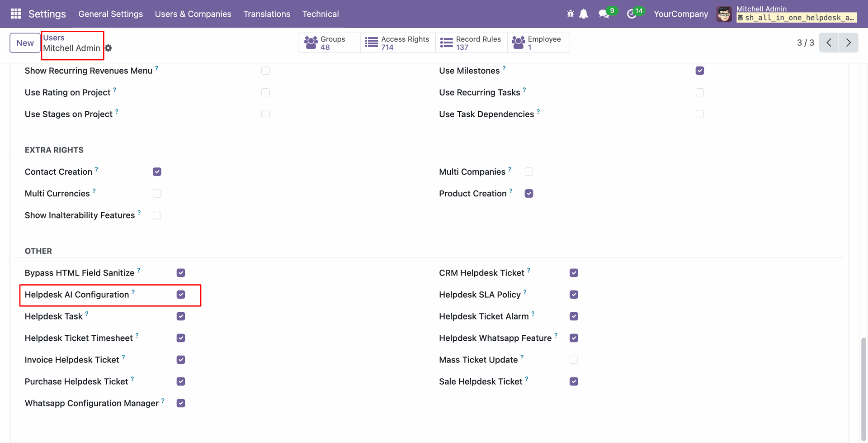Click help tooltip for Show Inalterability Features
The image size is (868, 443).
(139, 212)
